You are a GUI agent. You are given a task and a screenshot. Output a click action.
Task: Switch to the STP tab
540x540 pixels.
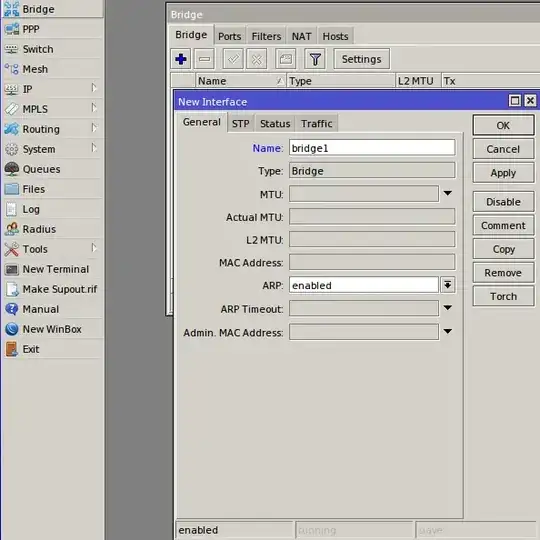pos(240,124)
